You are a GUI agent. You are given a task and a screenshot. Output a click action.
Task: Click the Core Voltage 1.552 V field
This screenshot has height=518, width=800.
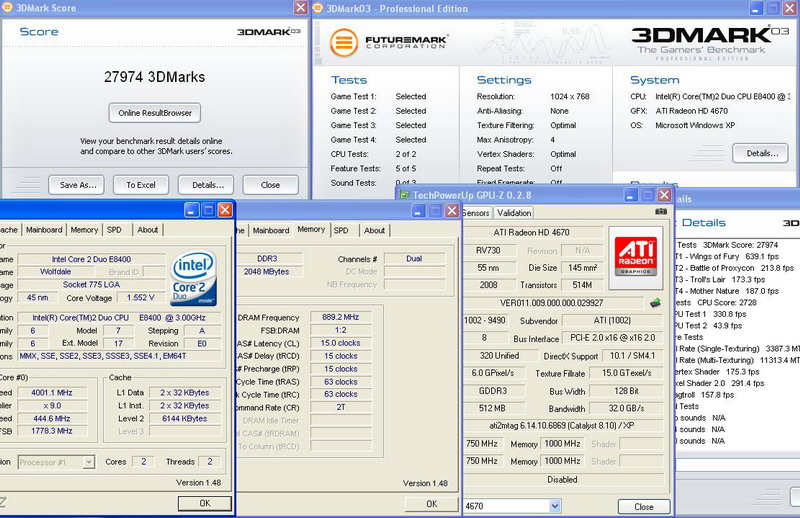click(x=140, y=298)
